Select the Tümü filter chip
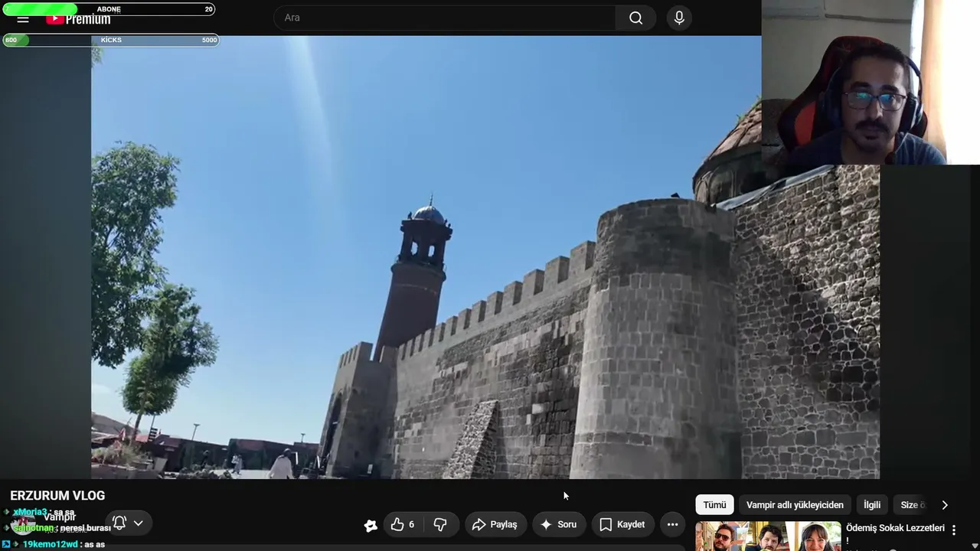 [714, 505]
